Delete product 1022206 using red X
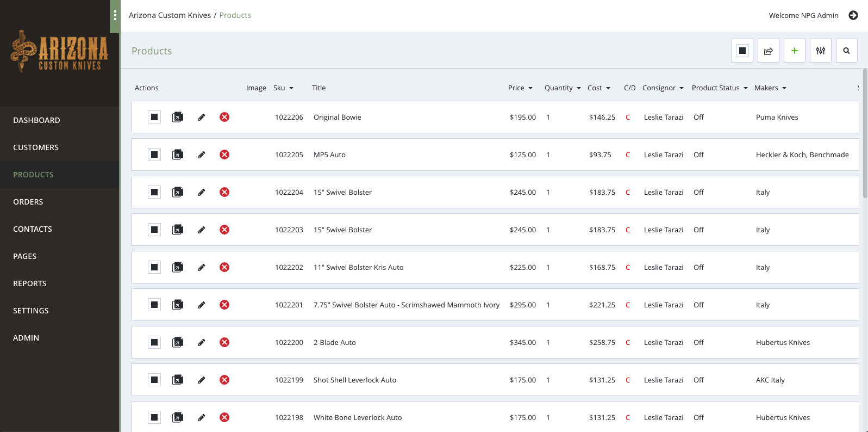Screen dimensions: 868x432 [224, 117]
